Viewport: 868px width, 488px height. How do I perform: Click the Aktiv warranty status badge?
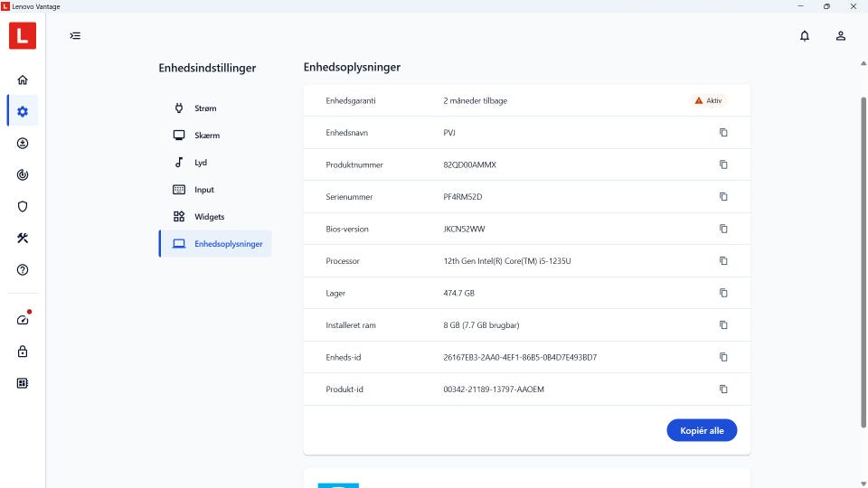(709, 100)
